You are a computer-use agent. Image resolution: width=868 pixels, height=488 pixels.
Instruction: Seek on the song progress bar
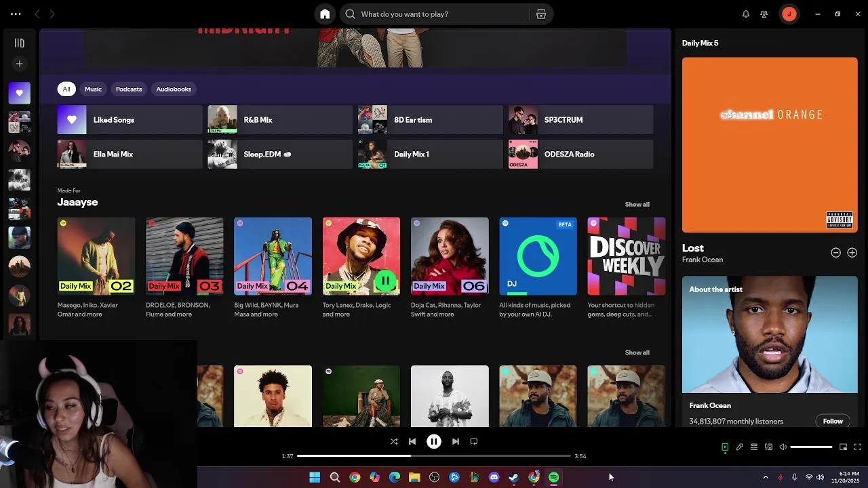(x=434, y=456)
